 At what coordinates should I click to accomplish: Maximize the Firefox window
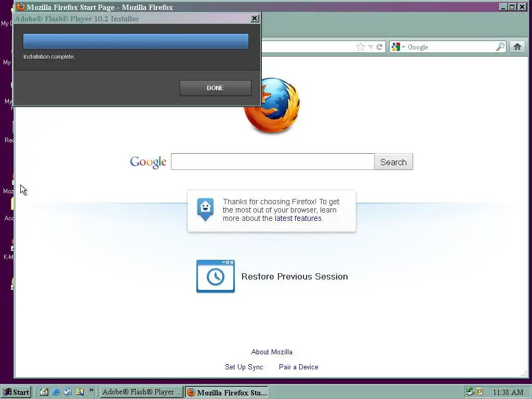click(x=512, y=7)
